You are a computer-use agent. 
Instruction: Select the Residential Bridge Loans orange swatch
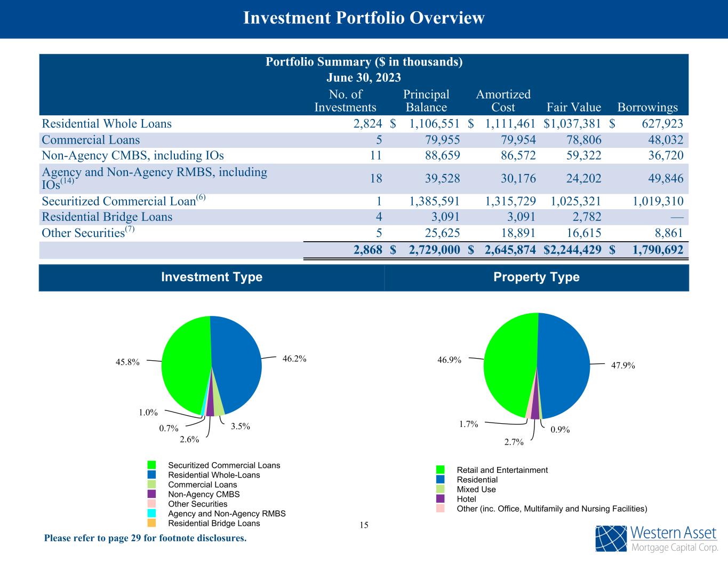pos(152,523)
